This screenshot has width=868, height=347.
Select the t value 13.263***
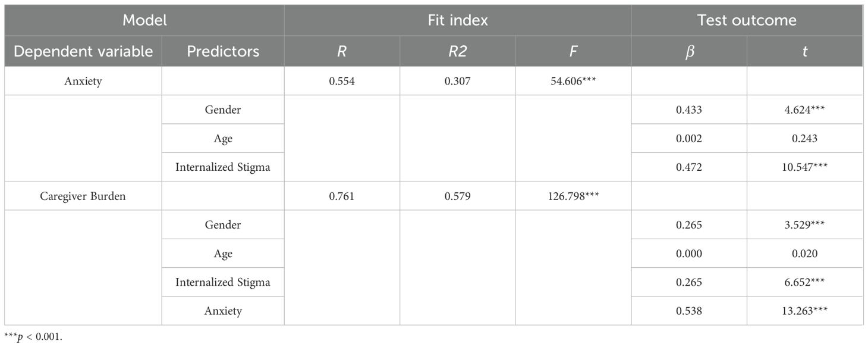point(804,311)
